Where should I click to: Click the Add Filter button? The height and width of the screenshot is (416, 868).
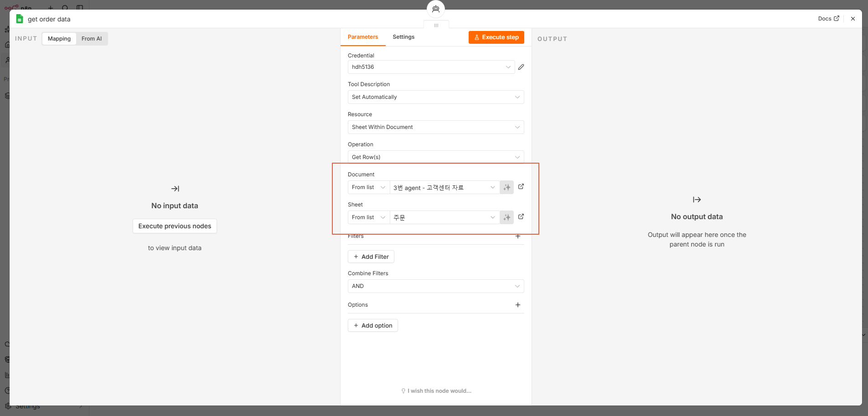371,257
